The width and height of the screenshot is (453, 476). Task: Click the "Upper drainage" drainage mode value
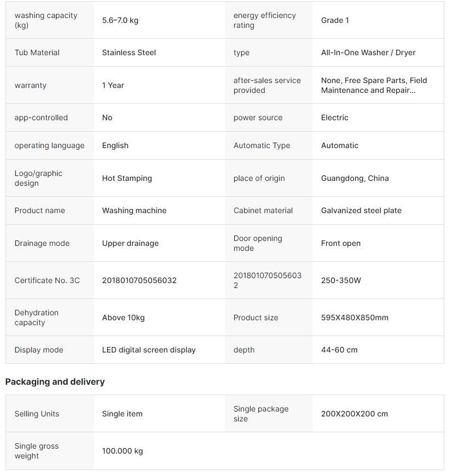(130, 243)
